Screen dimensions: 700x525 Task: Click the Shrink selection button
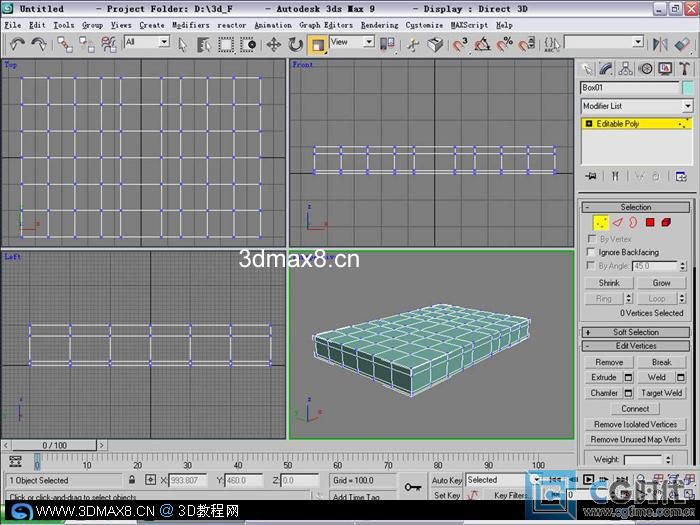[x=609, y=283]
